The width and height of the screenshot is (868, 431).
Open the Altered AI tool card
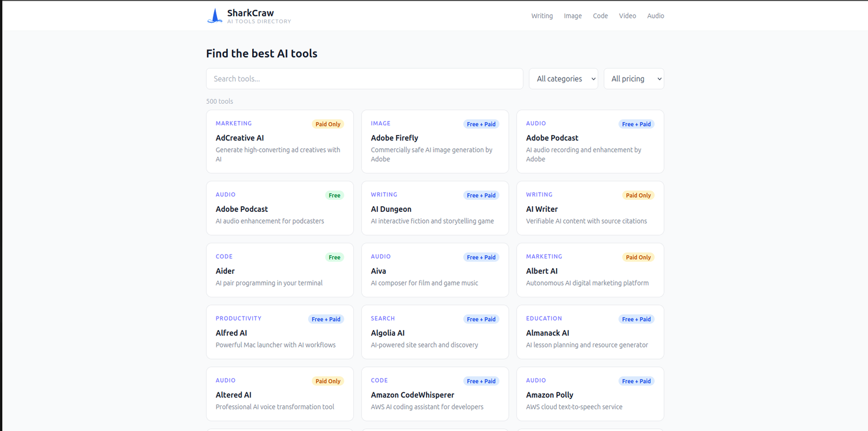point(280,394)
